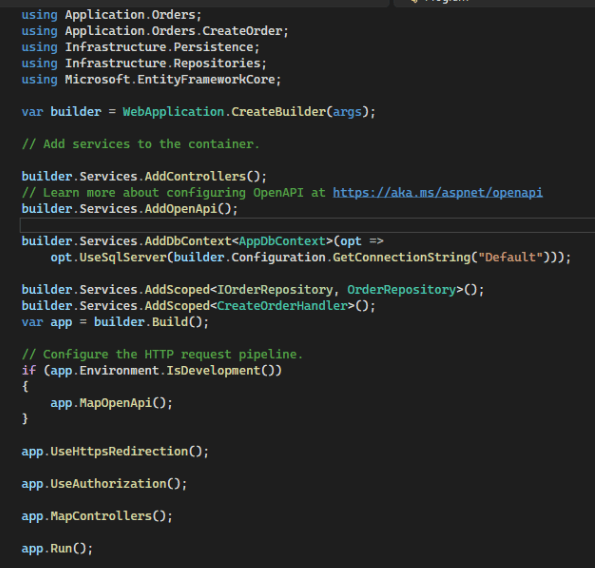This screenshot has height=568, width=595.
Task: Click OrderRepository class name
Action: click(x=401, y=290)
